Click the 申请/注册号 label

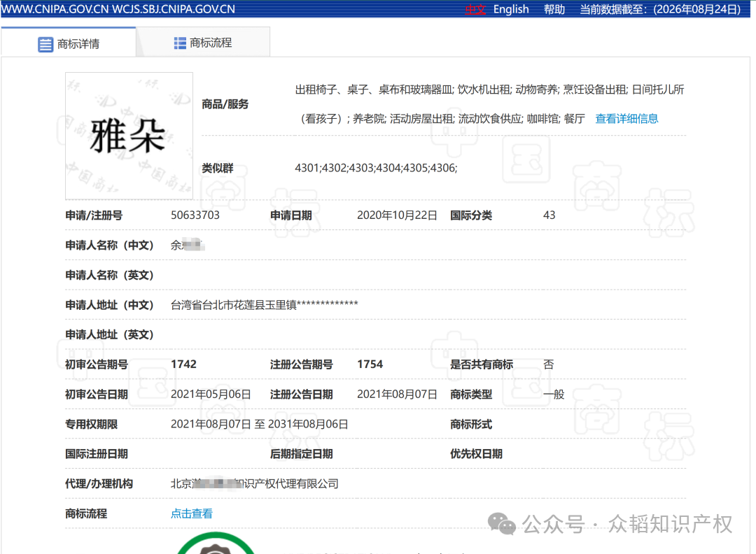94,215
